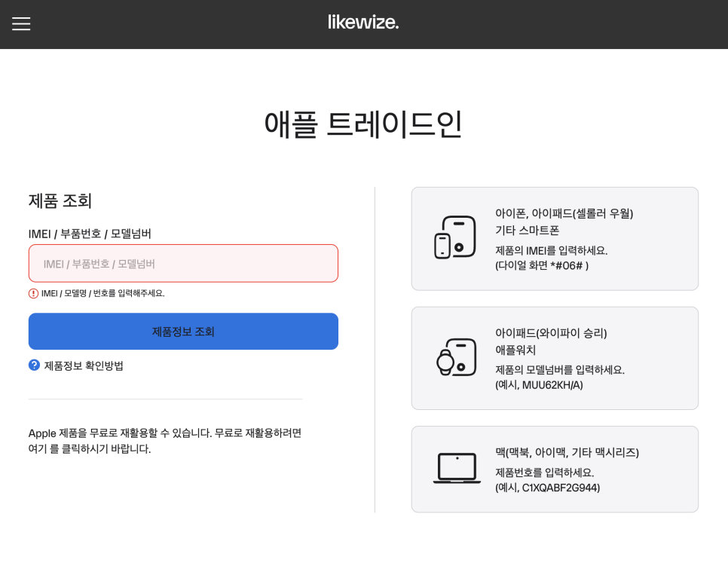Click the 애플워치 text
728x569 pixels.
coord(515,350)
